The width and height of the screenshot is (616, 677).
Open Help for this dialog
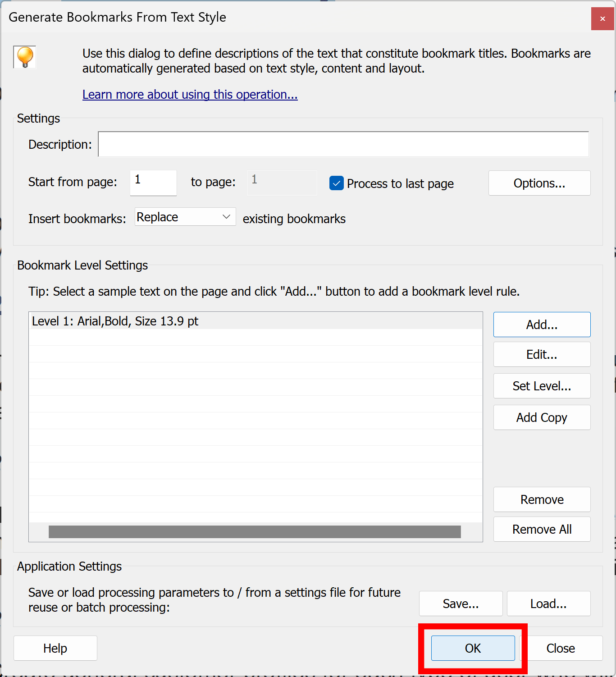[x=55, y=648]
